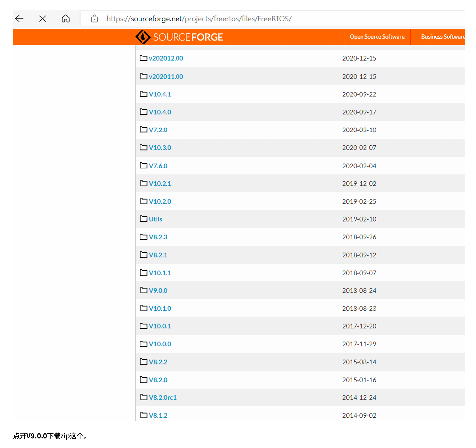Open the V8.1.2 folder link

pyautogui.click(x=158, y=416)
